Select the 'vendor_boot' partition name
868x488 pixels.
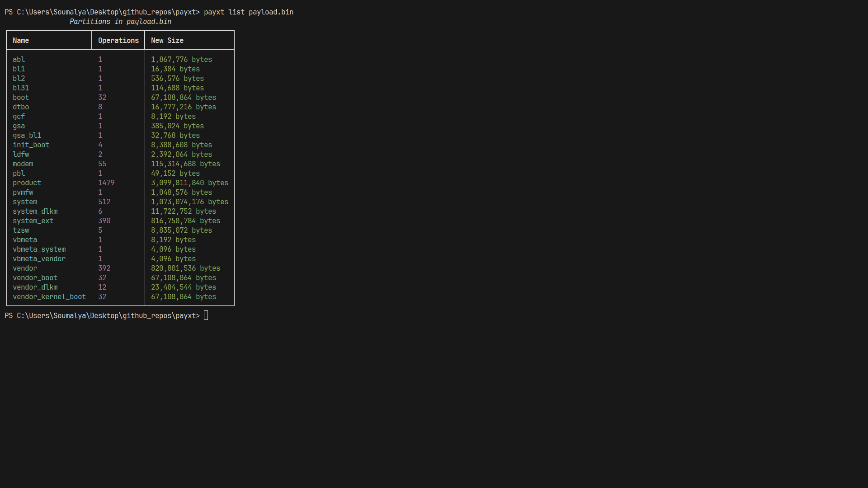point(35,278)
